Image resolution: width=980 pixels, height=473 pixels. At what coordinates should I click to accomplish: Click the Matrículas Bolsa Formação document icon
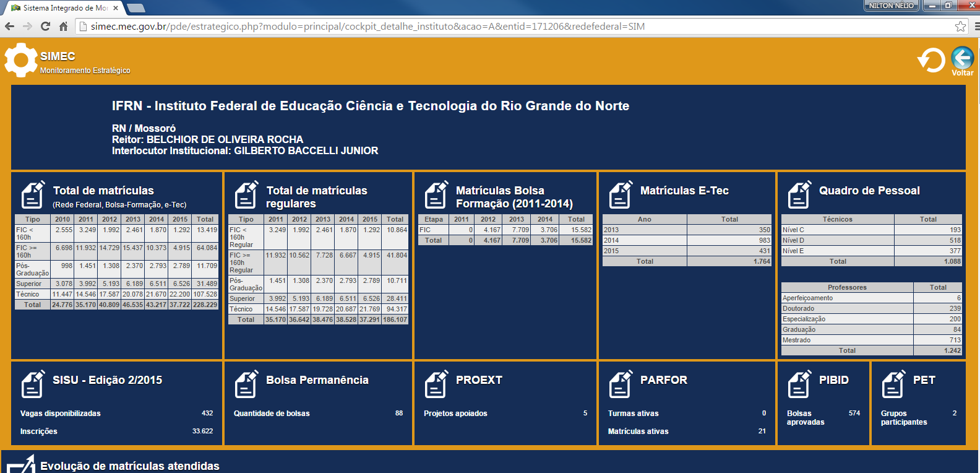[x=436, y=194]
